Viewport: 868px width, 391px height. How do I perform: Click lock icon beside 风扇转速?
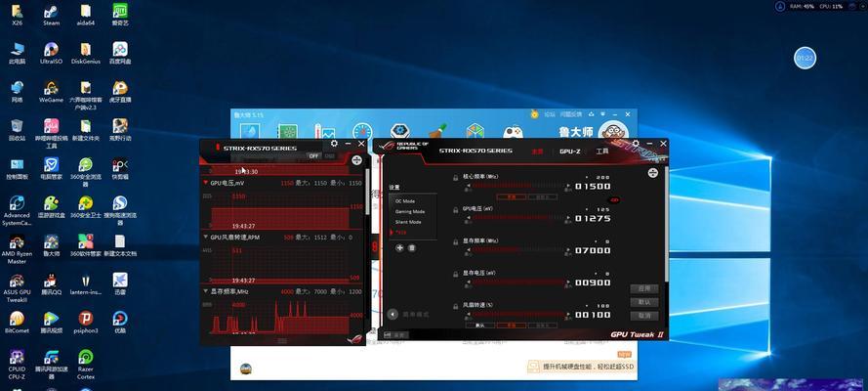click(456, 306)
